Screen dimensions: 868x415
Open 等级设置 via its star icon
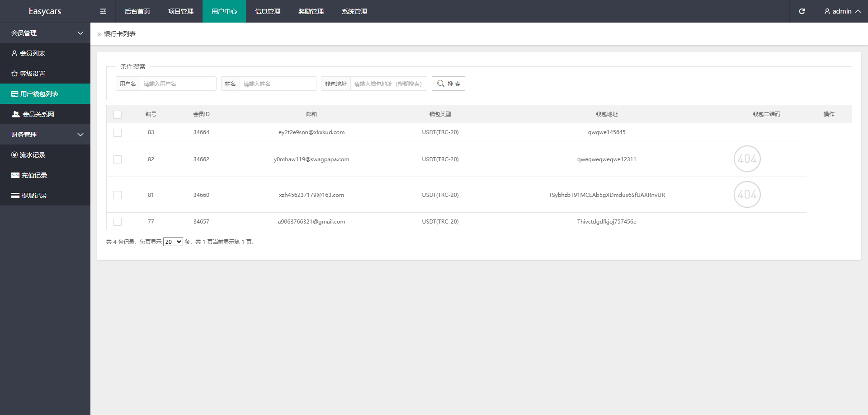(x=14, y=74)
